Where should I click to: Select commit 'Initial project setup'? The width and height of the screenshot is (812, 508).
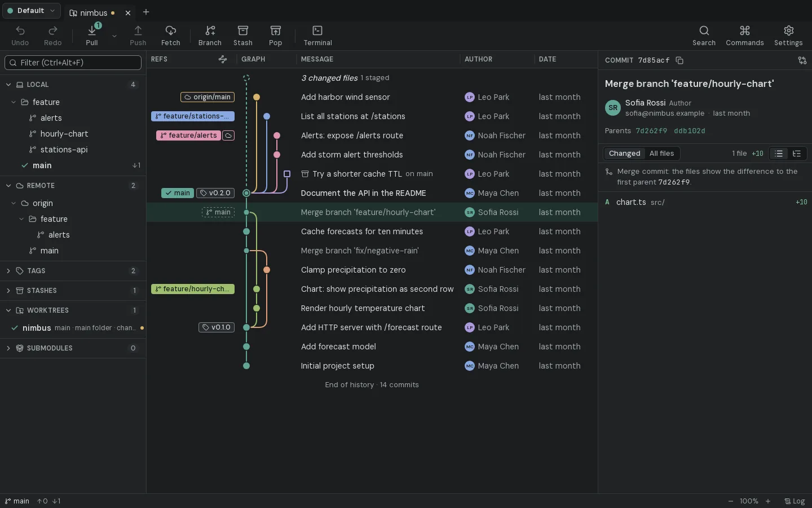click(x=372, y=366)
